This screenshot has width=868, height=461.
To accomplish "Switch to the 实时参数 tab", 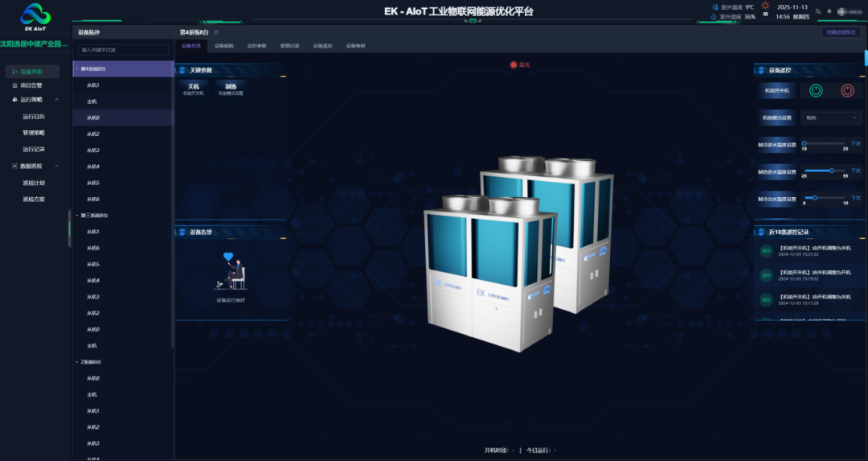I will 256,46.
